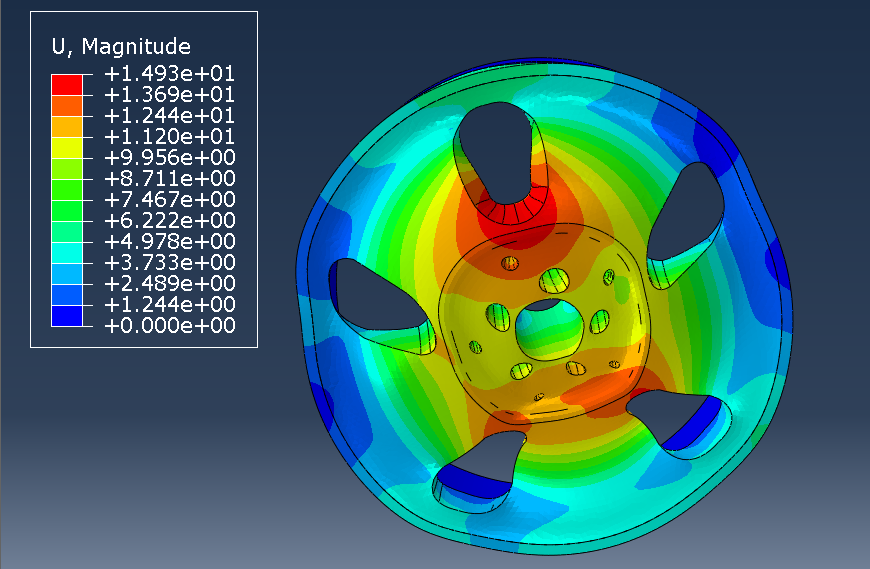Click legend value +4.978e+00
The height and width of the screenshot is (569, 870).
click(170, 242)
